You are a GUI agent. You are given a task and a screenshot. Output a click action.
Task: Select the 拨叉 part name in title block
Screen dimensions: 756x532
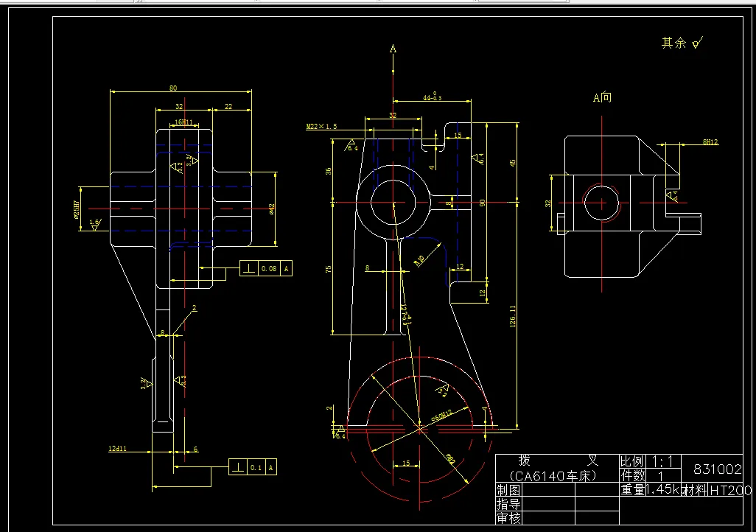point(558,460)
